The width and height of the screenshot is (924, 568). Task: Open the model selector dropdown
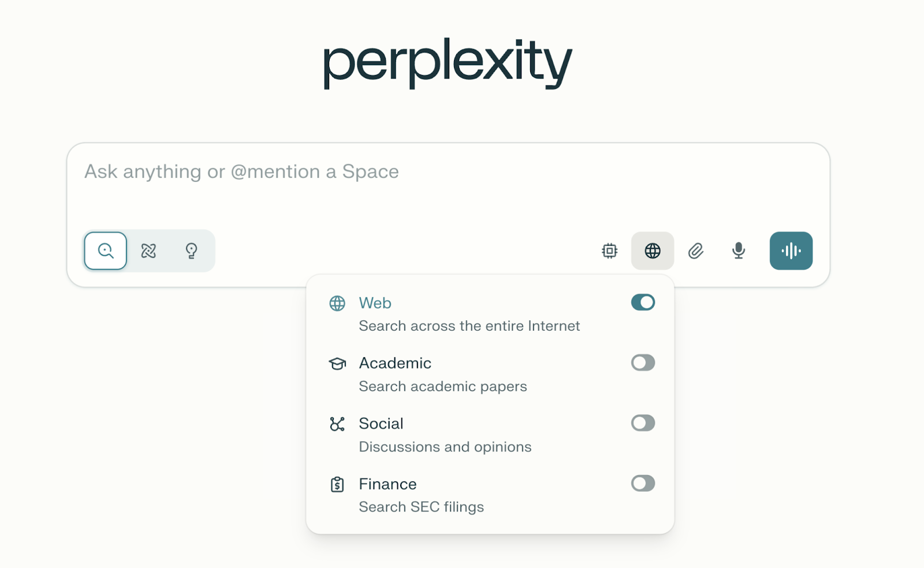point(609,251)
